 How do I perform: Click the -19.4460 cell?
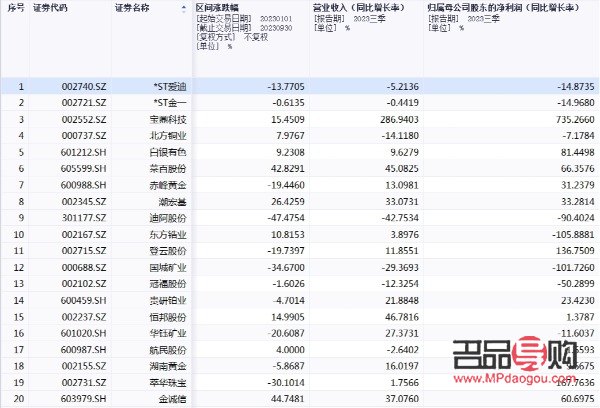coord(286,185)
